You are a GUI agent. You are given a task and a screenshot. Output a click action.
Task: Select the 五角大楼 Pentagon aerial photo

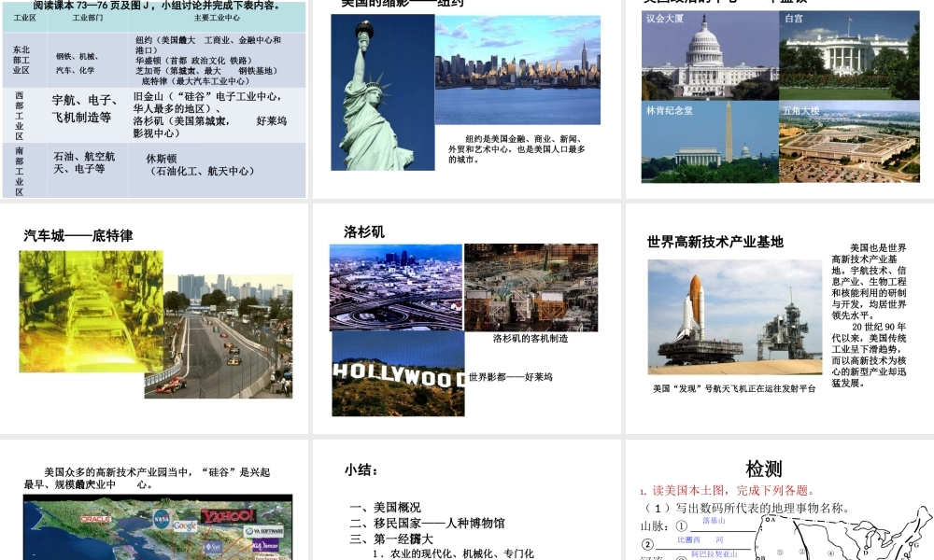coord(849,142)
